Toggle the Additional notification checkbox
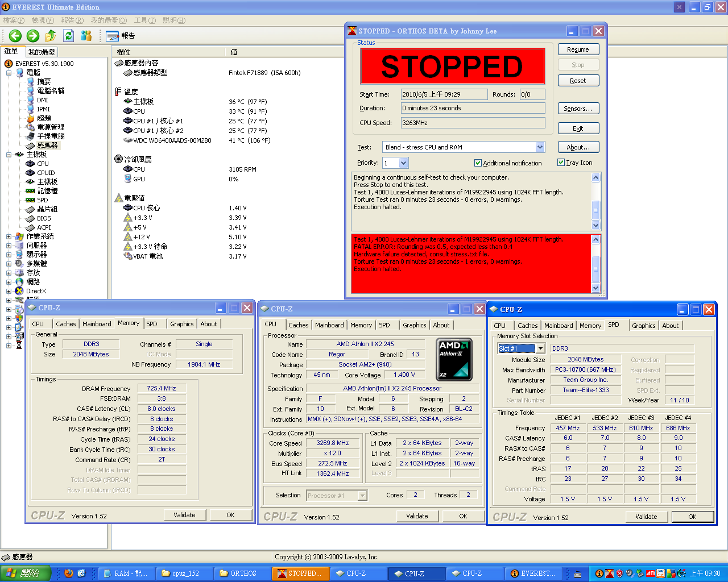 [478, 163]
